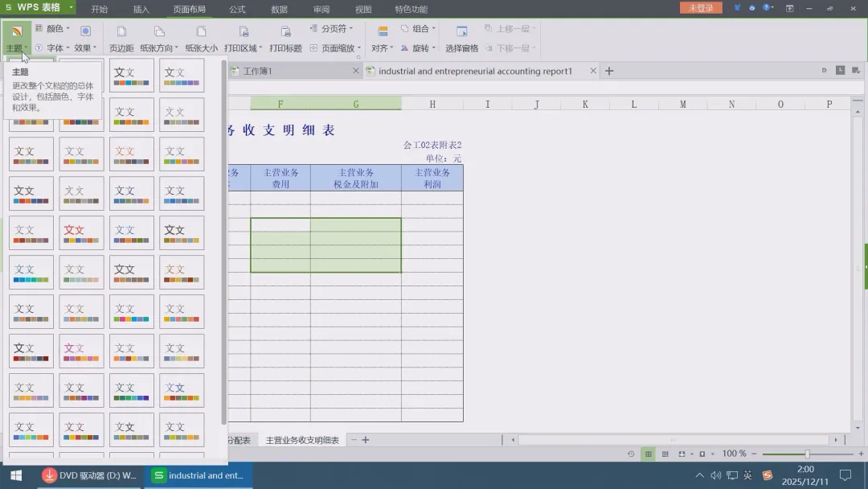Click the skin shirt icon in title bar

pos(737,8)
